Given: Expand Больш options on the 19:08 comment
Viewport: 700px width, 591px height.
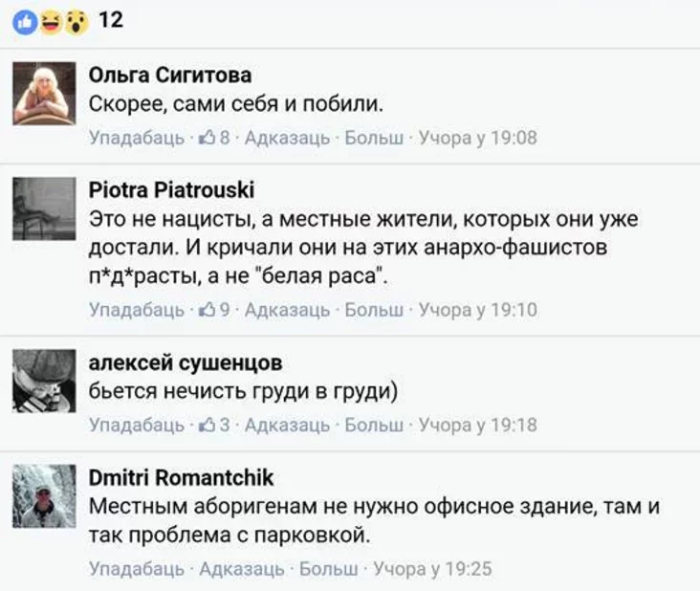Looking at the screenshot, I should (373, 138).
